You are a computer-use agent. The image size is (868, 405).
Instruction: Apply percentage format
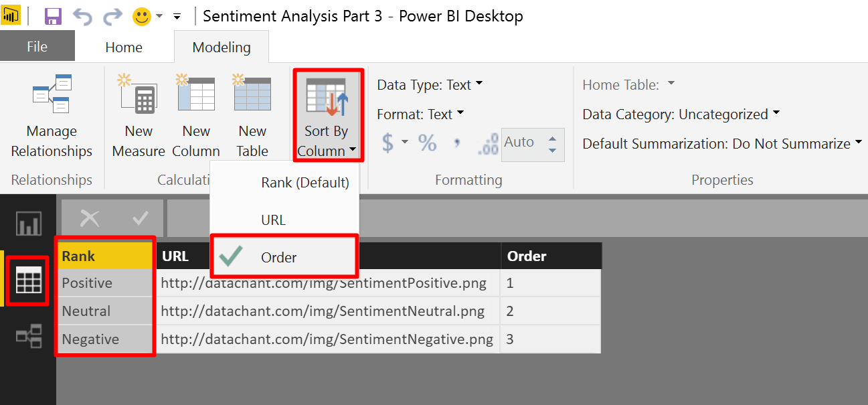(427, 143)
